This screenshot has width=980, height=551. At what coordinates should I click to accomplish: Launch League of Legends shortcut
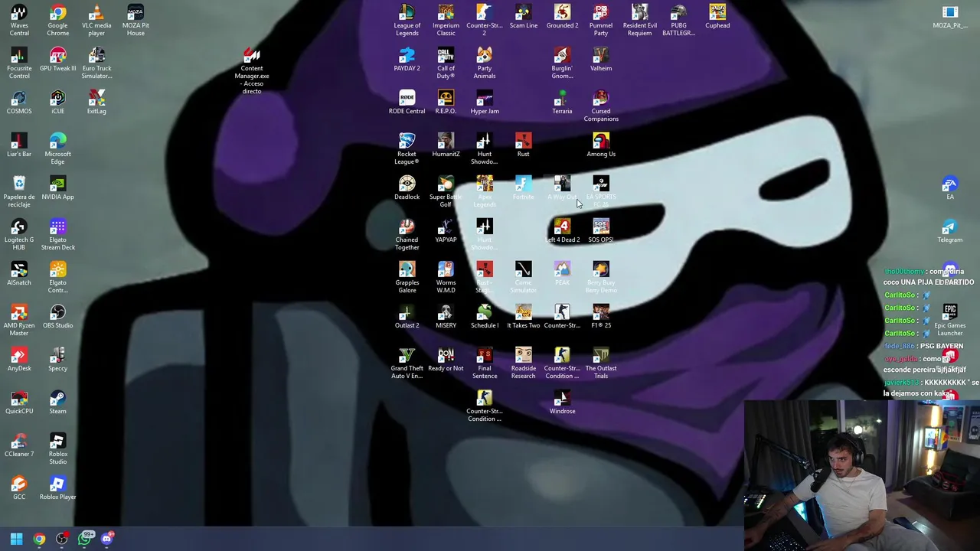[x=407, y=20]
